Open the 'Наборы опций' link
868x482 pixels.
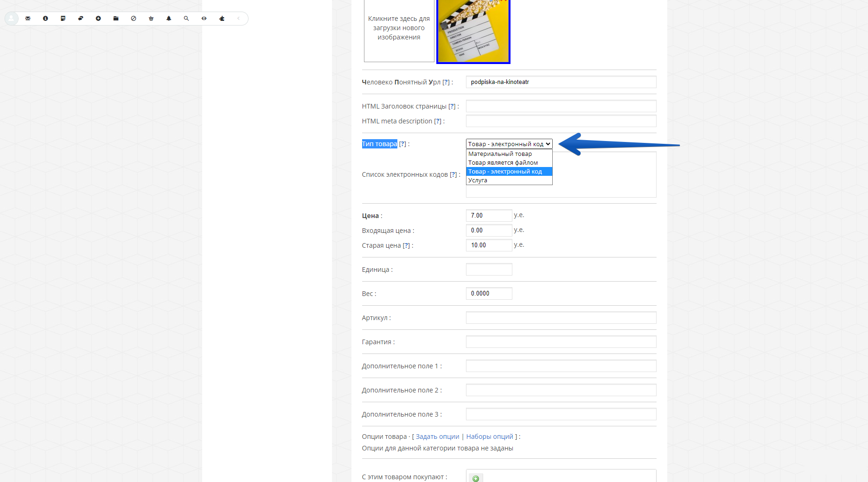[x=490, y=437]
